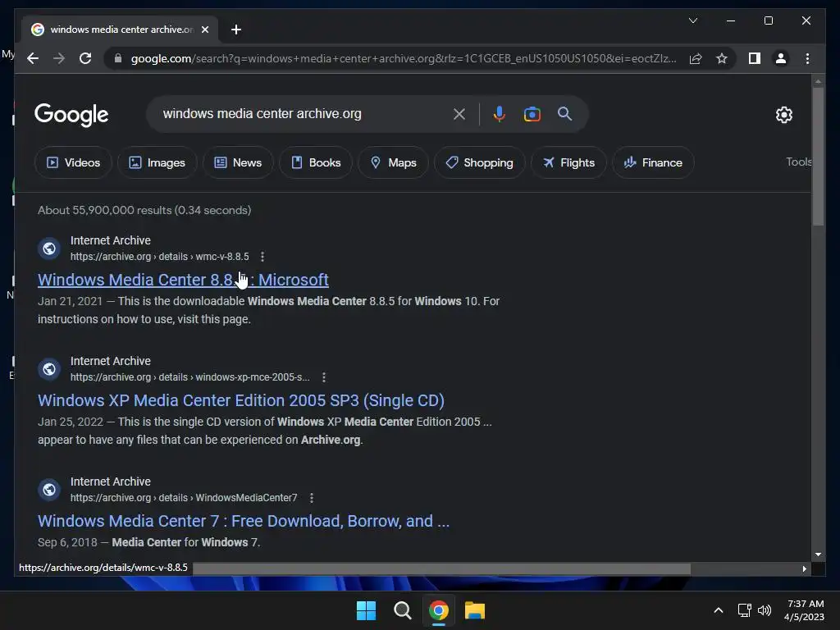Open a new tab with plus button
840x630 pixels.
click(236, 30)
